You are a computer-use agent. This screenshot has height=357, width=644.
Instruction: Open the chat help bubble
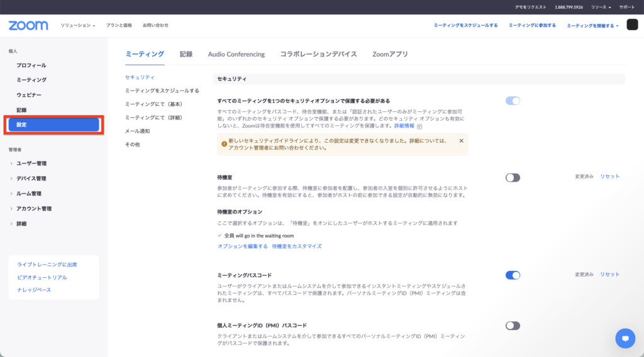[x=625, y=338]
